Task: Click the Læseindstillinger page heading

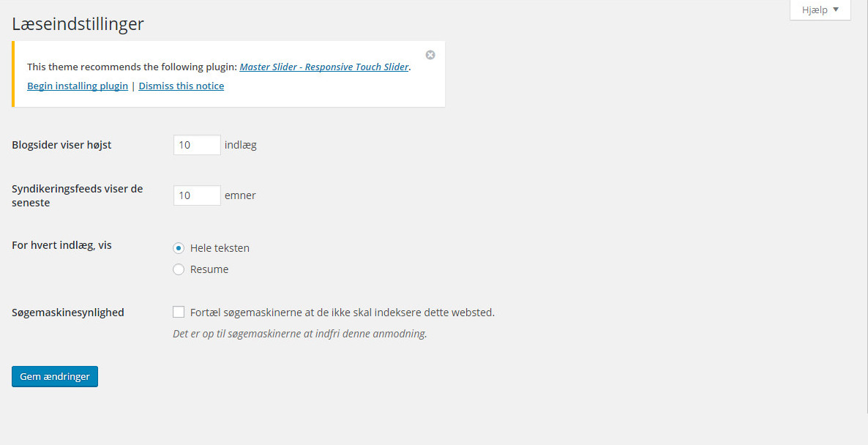Action: coord(78,24)
